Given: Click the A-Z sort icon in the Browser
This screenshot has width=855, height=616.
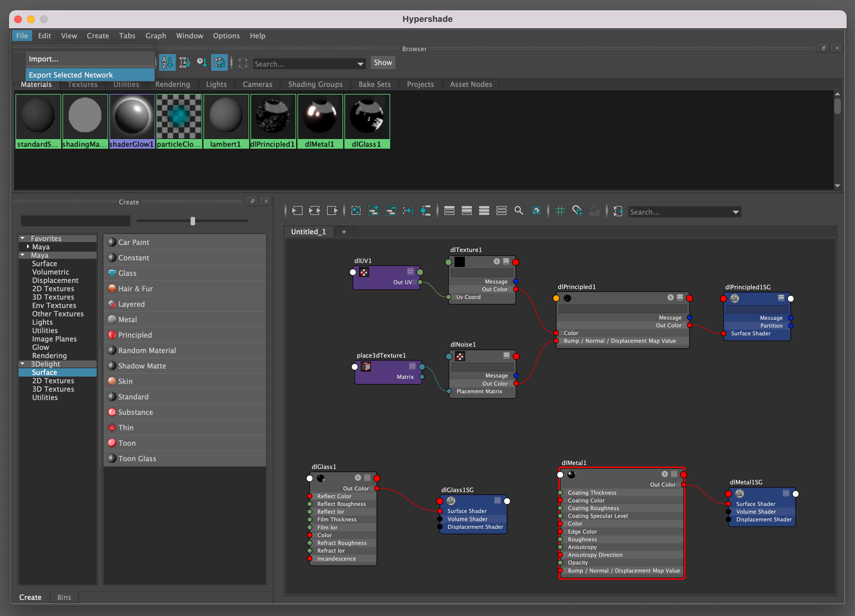Looking at the screenshot, I should click(167, 62).
